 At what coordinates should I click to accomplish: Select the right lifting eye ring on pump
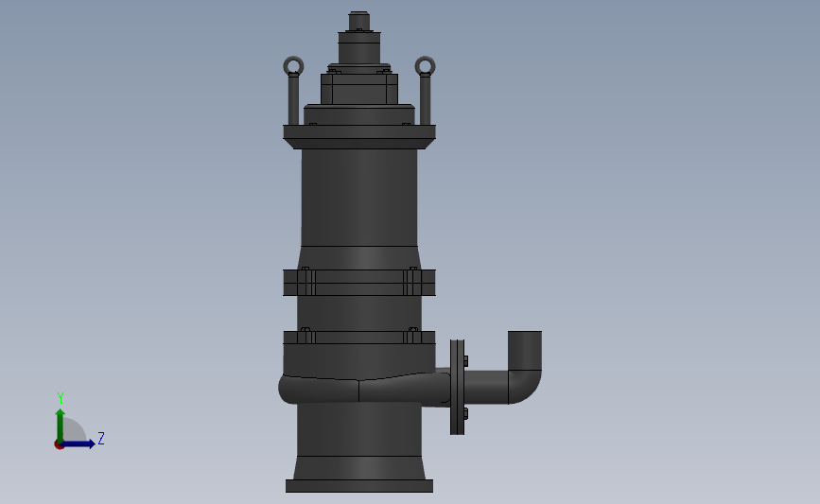[426, 66]
